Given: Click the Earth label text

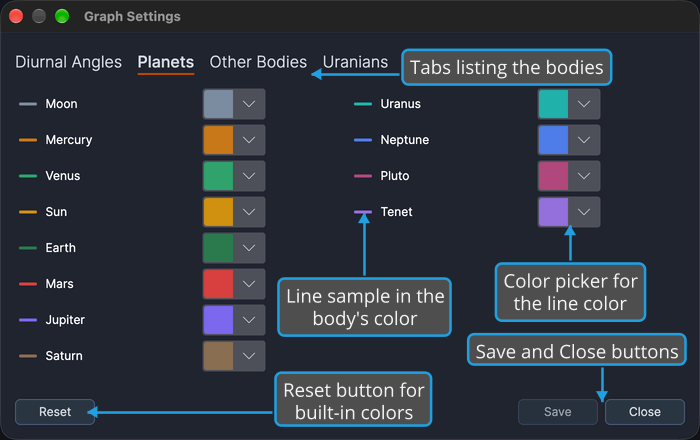Looking at the screenshot, I should (61, 248).
